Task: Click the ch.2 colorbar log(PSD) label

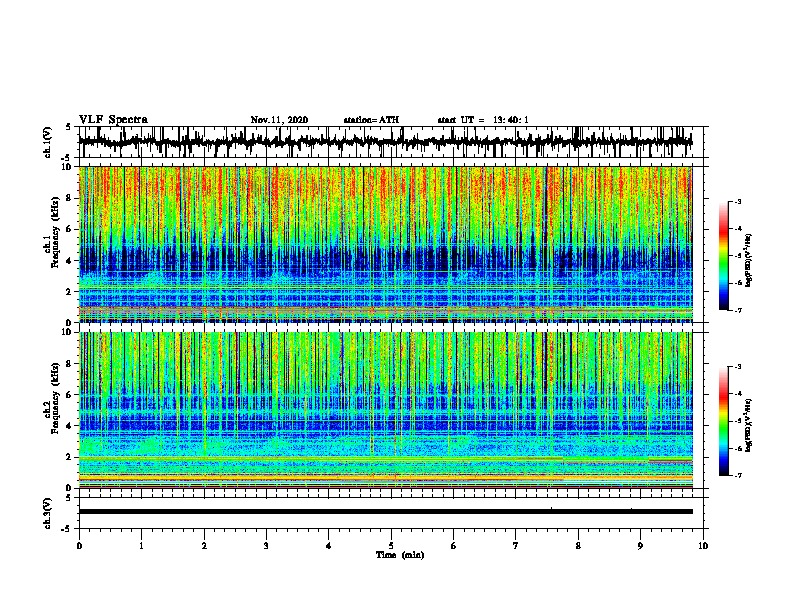Action: (x=749, y=426)
